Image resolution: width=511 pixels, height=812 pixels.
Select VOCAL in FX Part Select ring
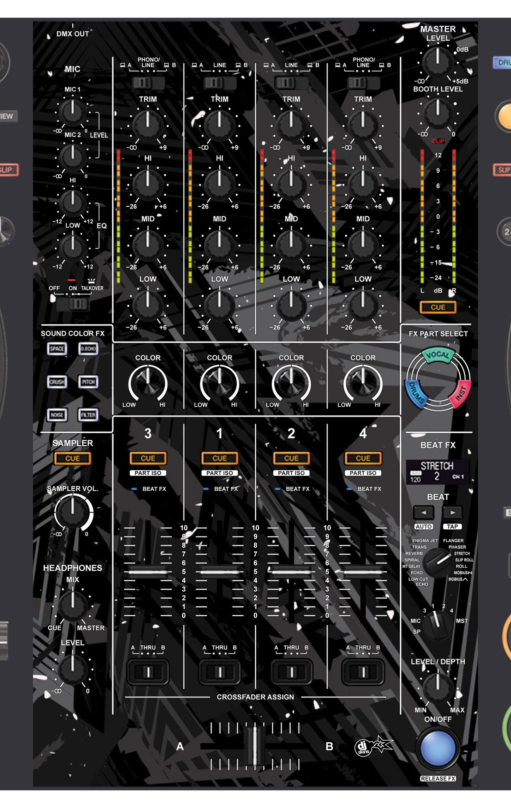point(438,355)
